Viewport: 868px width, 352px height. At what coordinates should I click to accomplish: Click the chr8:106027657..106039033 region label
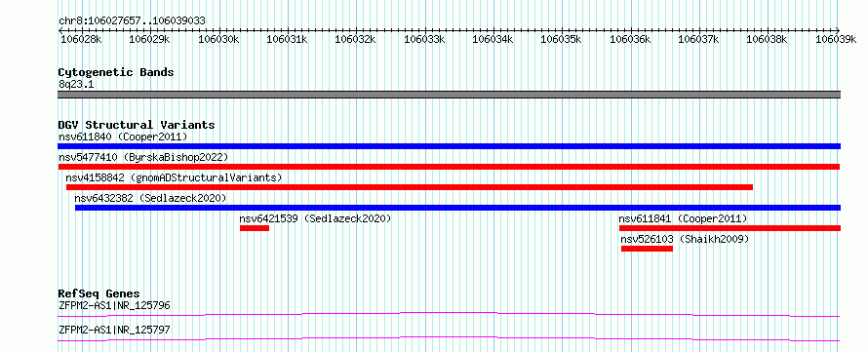[132, 20]
